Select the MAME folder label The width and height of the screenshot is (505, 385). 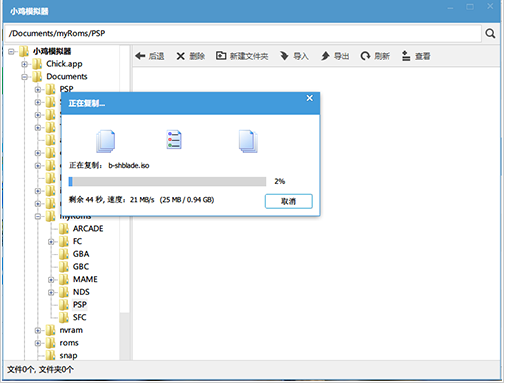click(x=85, y=279)
